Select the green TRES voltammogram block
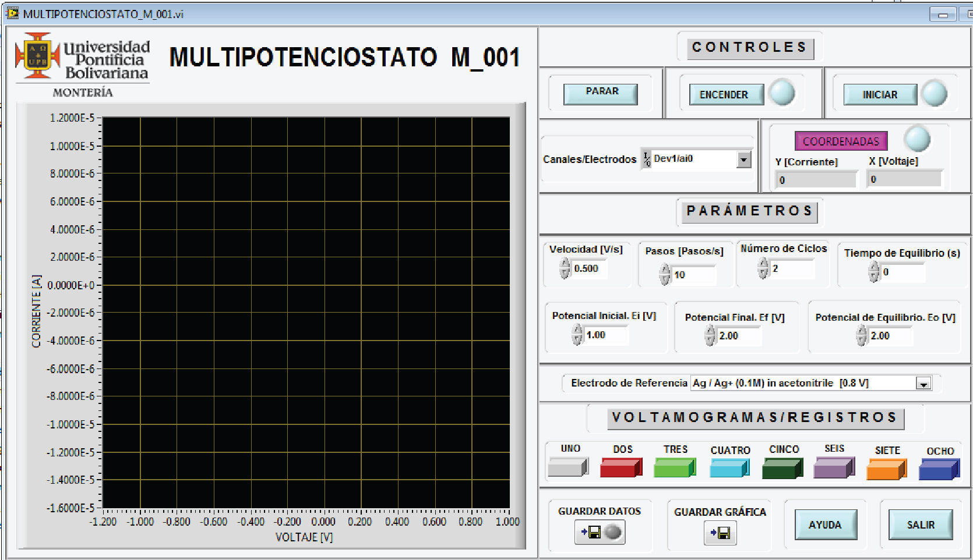 point(674,468)
